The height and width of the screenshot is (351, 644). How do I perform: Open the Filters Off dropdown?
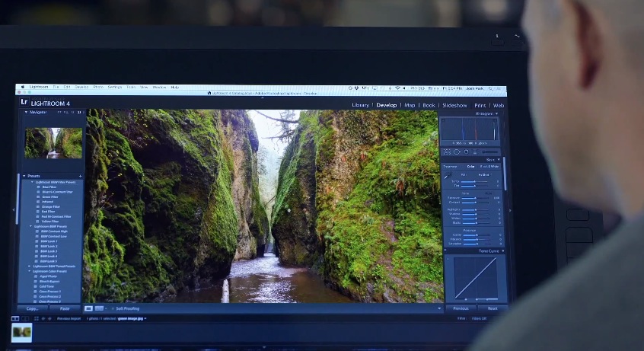tap(479, 318)
